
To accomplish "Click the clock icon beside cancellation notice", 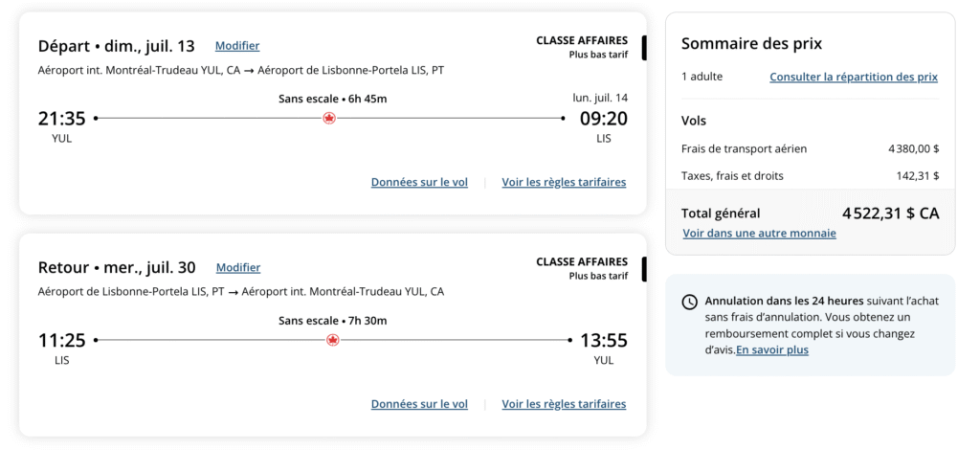I will 689,302.
